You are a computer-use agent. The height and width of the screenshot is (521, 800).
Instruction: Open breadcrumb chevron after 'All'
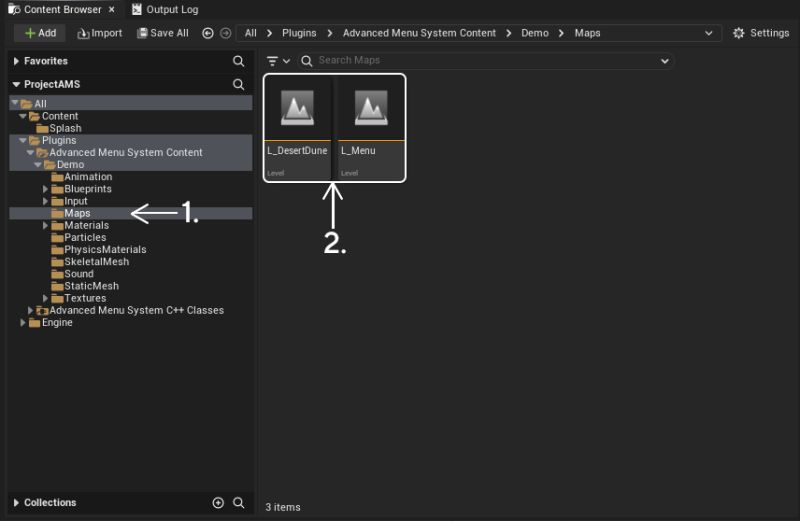pyautogui.click(x=269, y=33)
